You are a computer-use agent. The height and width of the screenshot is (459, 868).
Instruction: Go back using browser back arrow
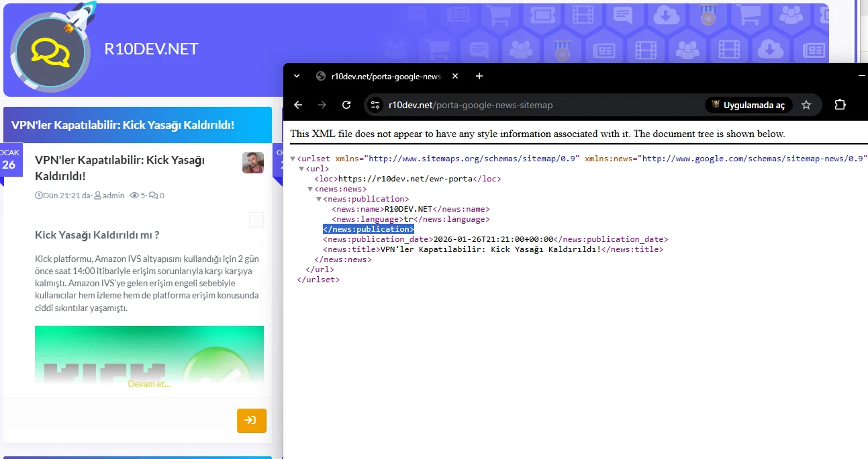point(299,105)
